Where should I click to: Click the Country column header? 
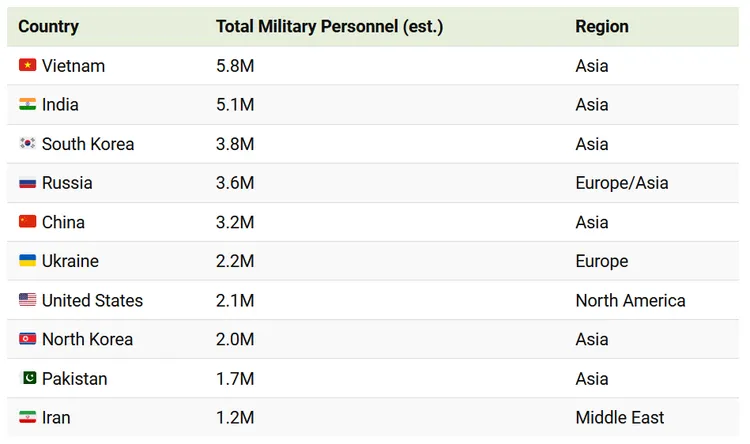(x=48, y=26)
